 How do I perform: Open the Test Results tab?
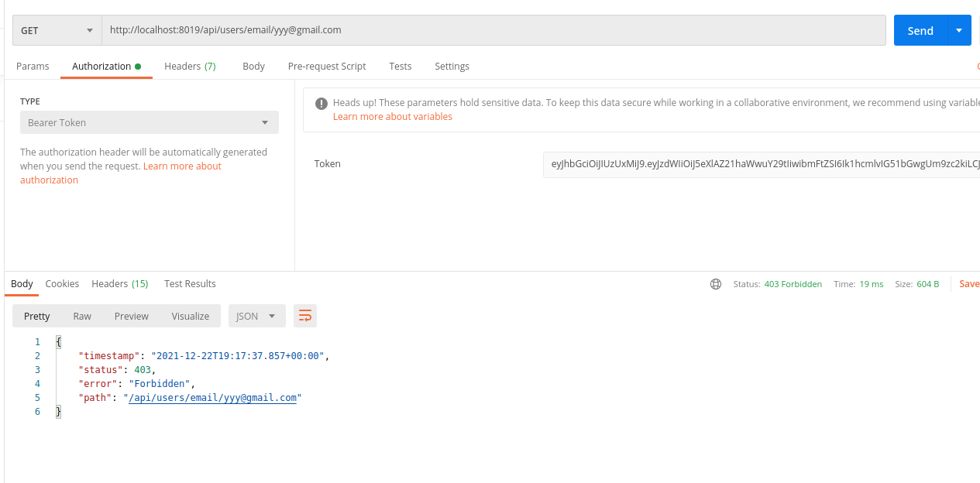point(190,284)
